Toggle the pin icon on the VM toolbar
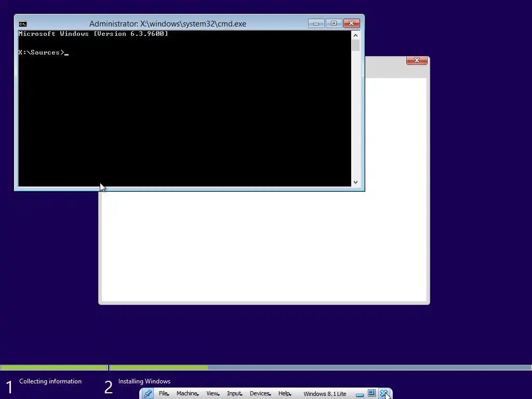 click(x=148, y=394)
